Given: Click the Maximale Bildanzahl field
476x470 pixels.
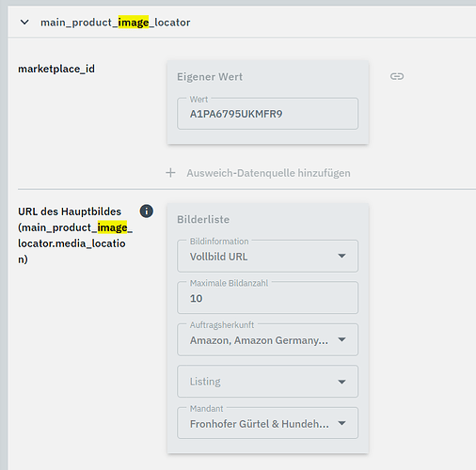Looking at the screenshot, I should (267, 298).
